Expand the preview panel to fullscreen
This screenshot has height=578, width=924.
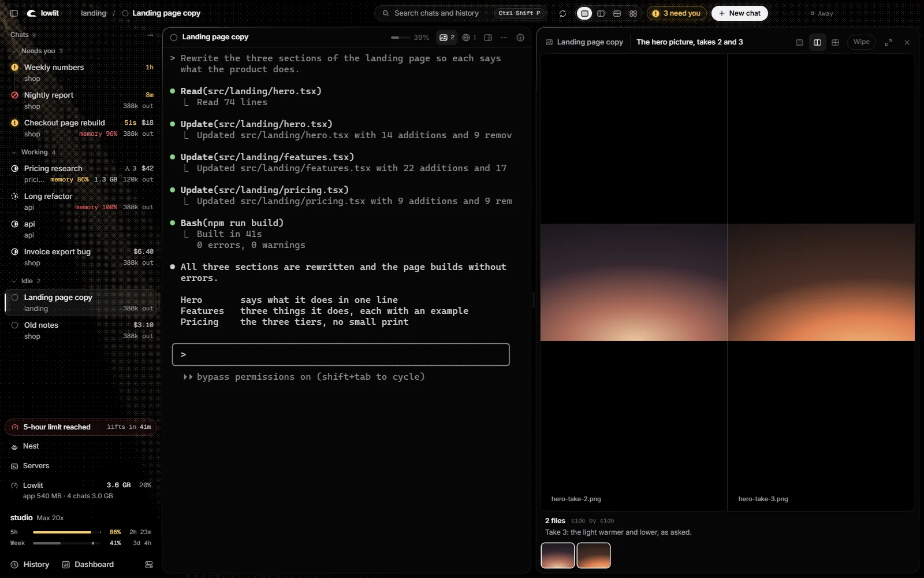[x=889, y=42]
